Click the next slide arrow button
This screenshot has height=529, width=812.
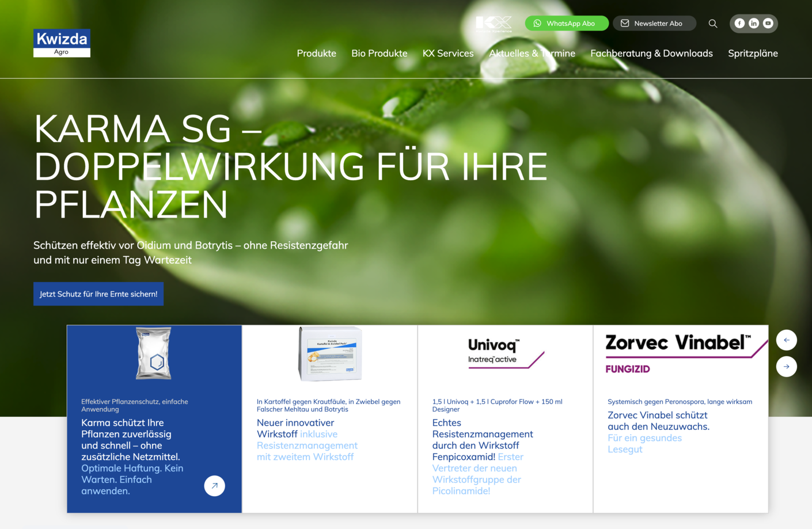point(787,367)
